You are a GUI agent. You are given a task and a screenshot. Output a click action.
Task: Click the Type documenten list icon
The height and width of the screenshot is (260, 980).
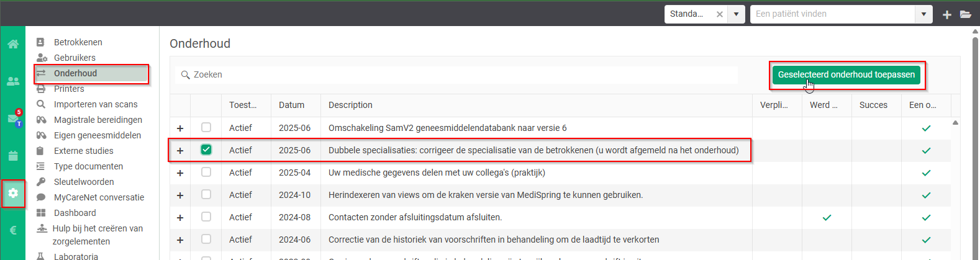click(x=40, y=166)
